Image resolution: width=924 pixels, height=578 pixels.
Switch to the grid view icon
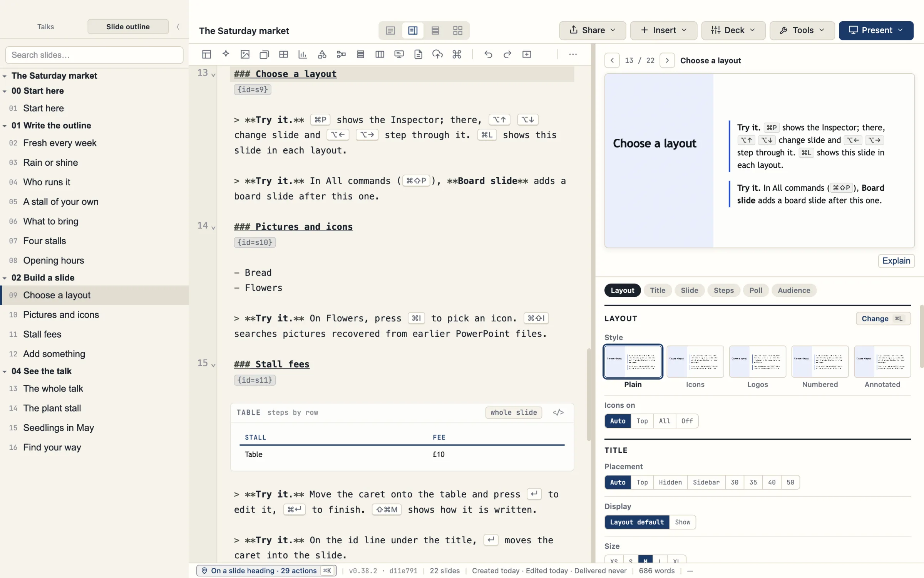(x=458, y=30)
